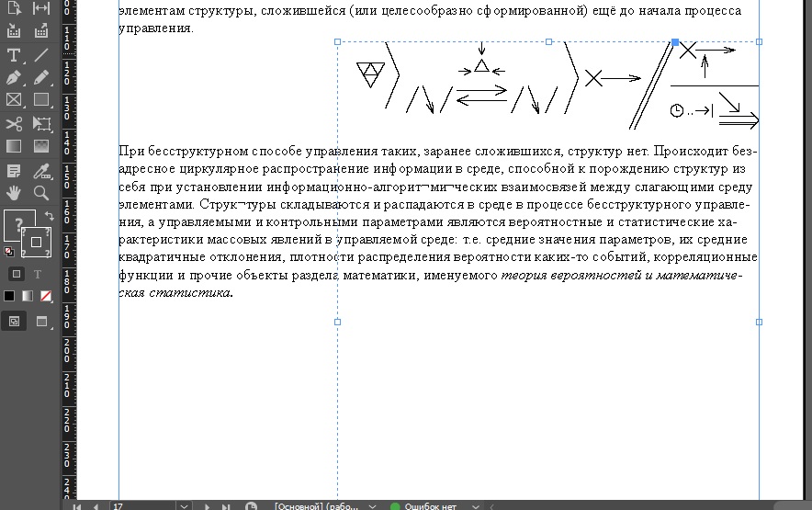Select the Scissors tool

pyautogui.click(x=14, y=124)
